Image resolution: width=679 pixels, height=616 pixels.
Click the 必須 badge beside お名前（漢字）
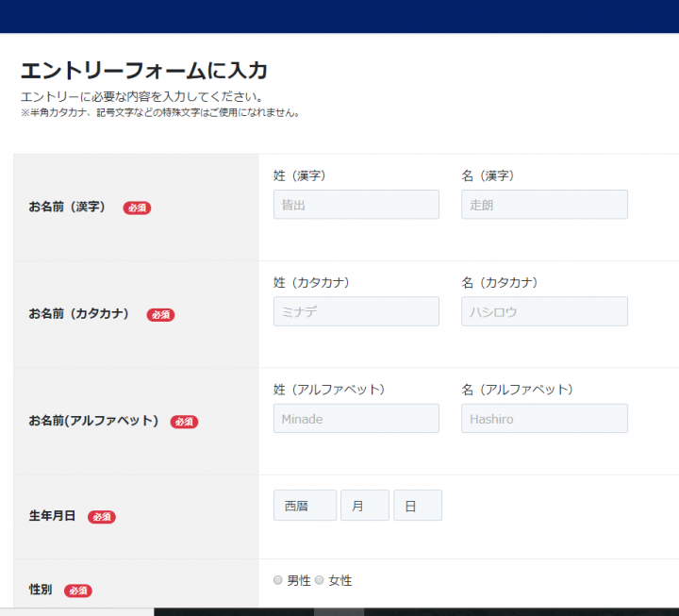[137, 208]
